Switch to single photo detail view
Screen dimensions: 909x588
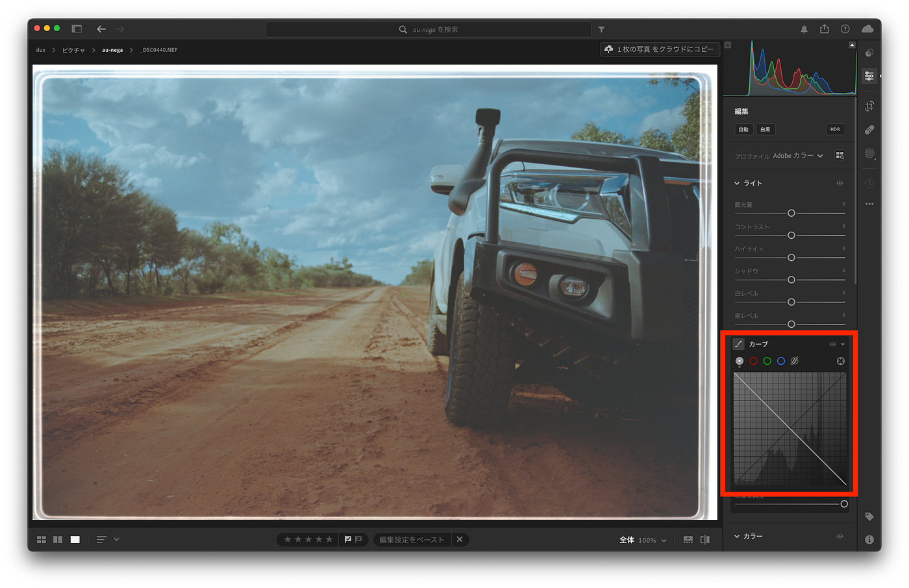[x=75, y=539]
